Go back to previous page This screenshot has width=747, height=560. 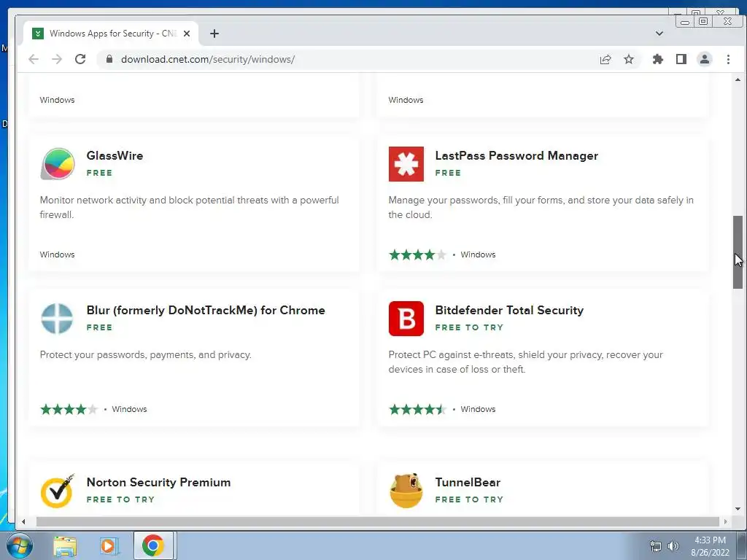coord(33,59)
